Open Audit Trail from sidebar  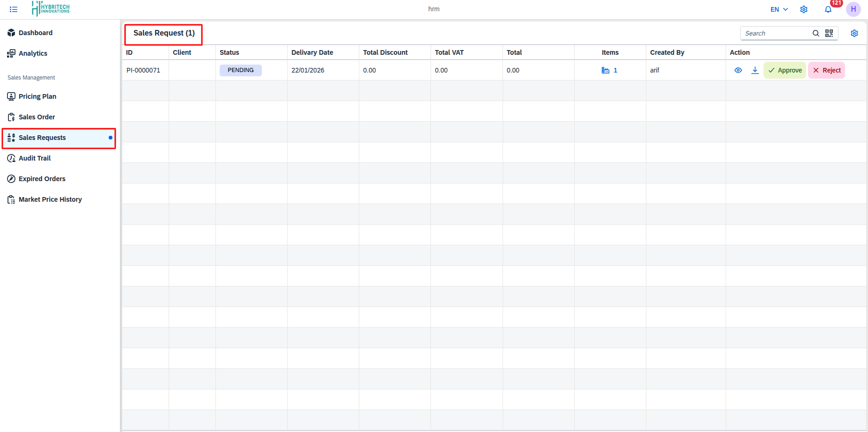(35, 158)
